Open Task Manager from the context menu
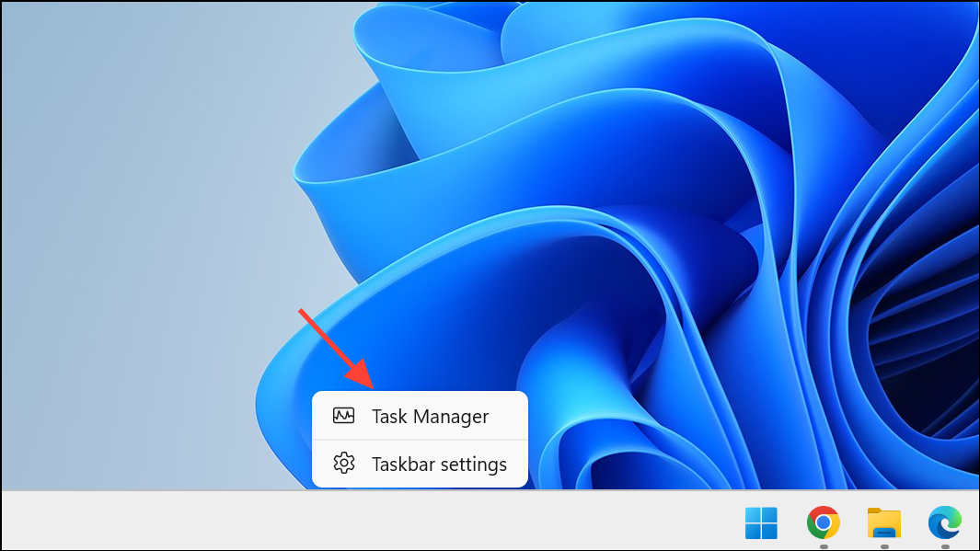This screenshot has width=980, height=551. pyautogui.click(x=420, y=416)
